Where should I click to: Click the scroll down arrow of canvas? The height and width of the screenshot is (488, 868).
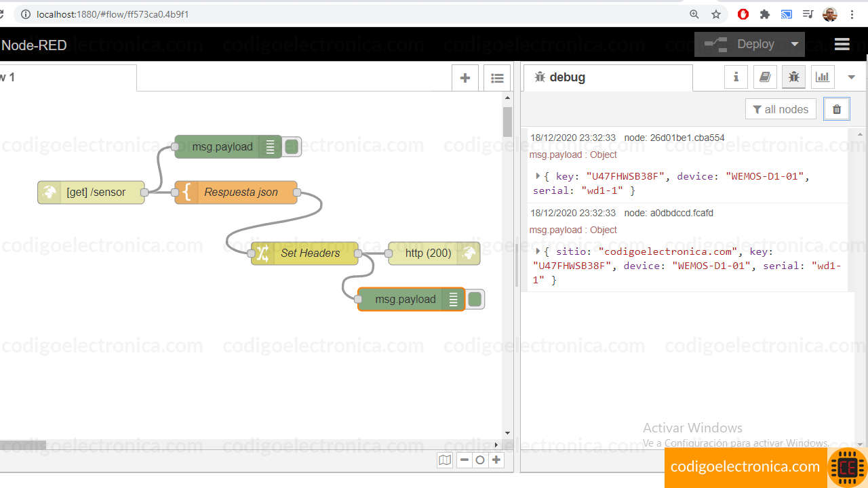coord(507,434)
